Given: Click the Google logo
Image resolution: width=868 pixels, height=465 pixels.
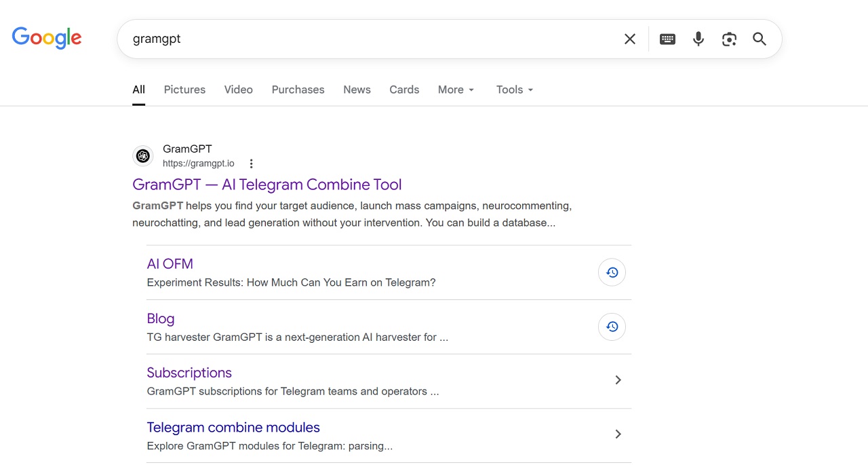Looking at the screenshot, I should pyautogui.click(x=47, y=38).
